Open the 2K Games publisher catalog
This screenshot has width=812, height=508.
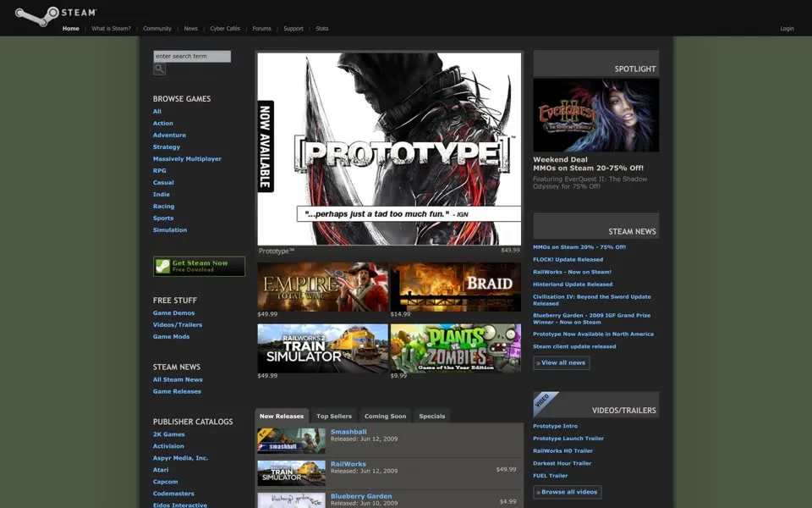pos(168,434)
